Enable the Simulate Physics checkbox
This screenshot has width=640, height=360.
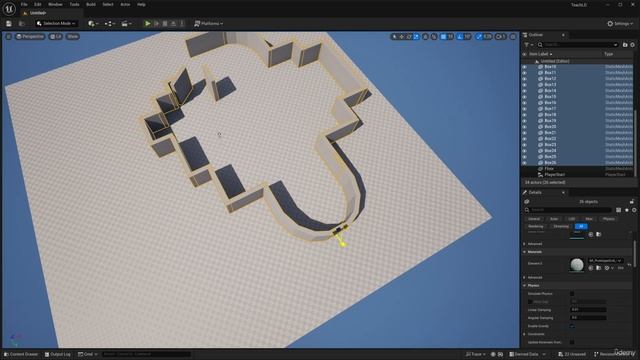pos(572,293)
